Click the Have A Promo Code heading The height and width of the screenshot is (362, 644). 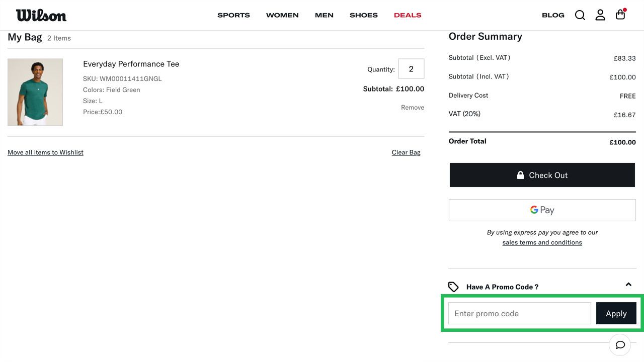[502, 287]
